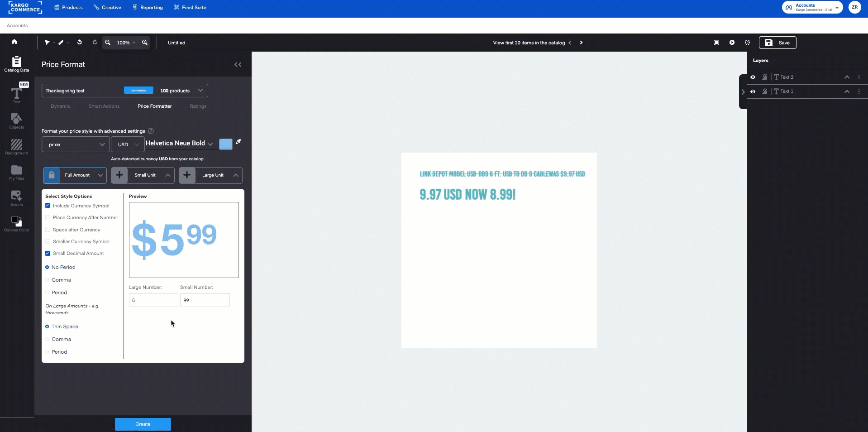Uncheck Small Decimal Amount
The height and width of the screenshot is (432, 868).
(x=48, y=254)
